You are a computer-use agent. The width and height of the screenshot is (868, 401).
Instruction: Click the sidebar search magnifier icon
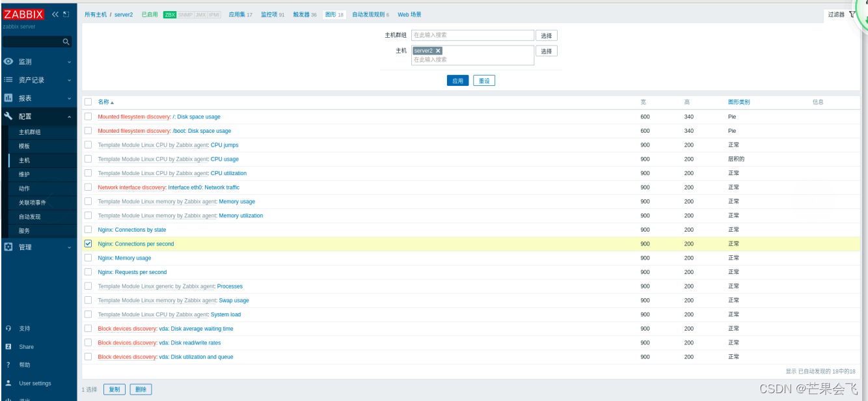coord(66,42)
